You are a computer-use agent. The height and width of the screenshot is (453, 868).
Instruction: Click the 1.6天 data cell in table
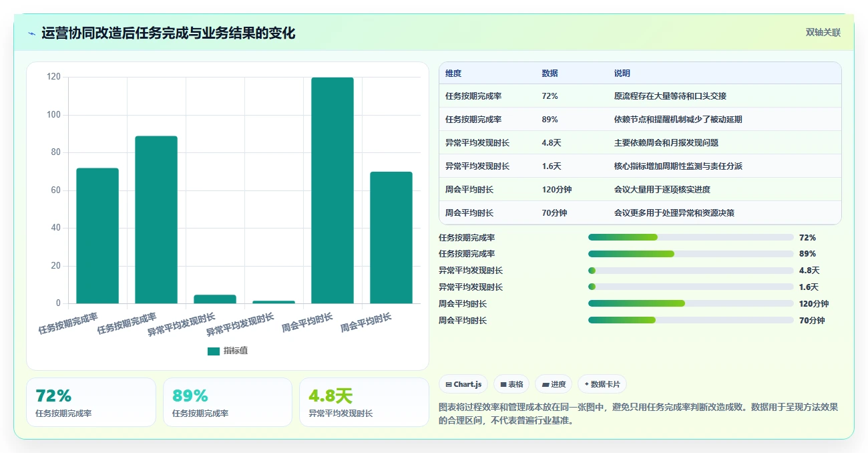(552, 166)
